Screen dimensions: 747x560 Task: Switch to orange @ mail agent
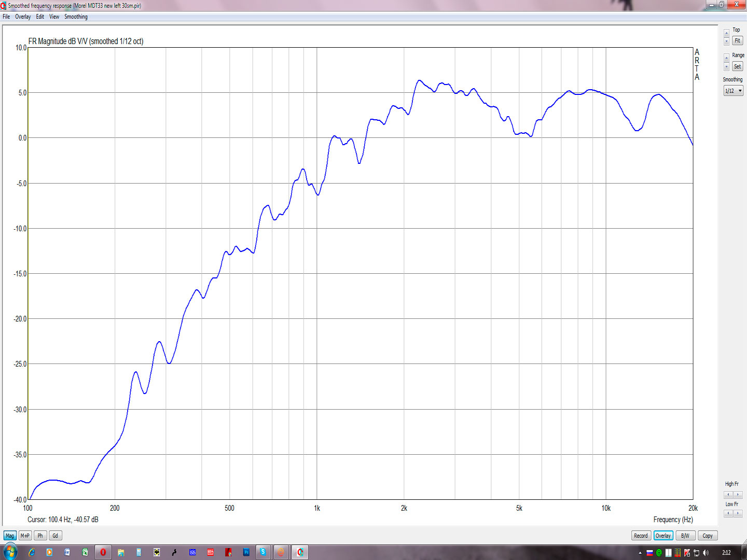click(x=281, y=552)
